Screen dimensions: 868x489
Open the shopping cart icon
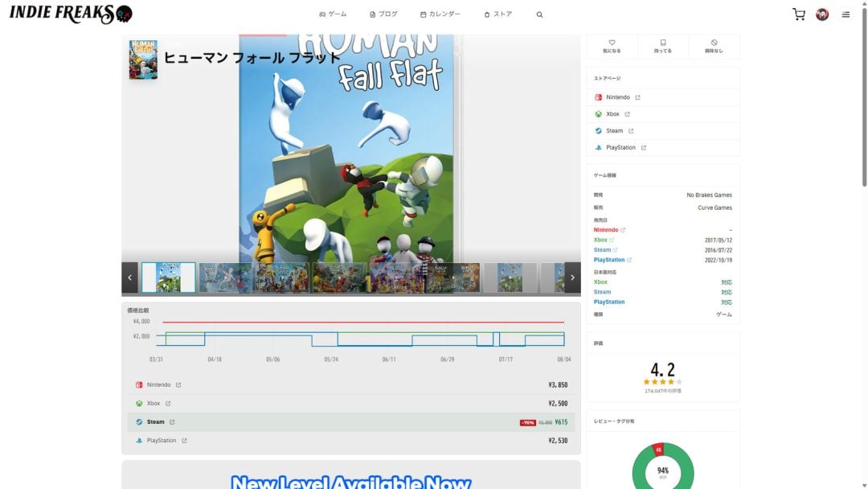tap(799, 14)
